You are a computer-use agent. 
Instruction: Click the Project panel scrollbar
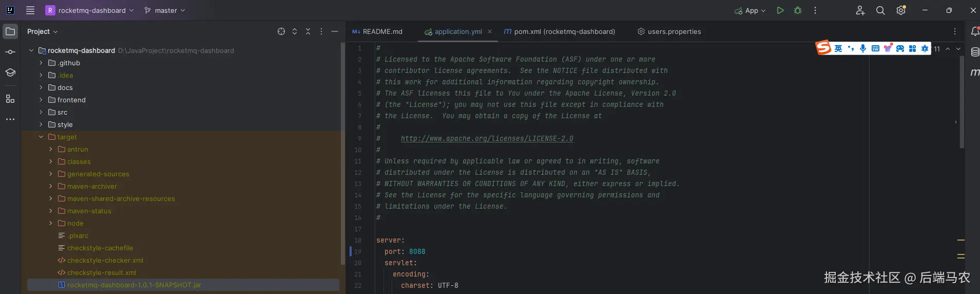(342, 154)
